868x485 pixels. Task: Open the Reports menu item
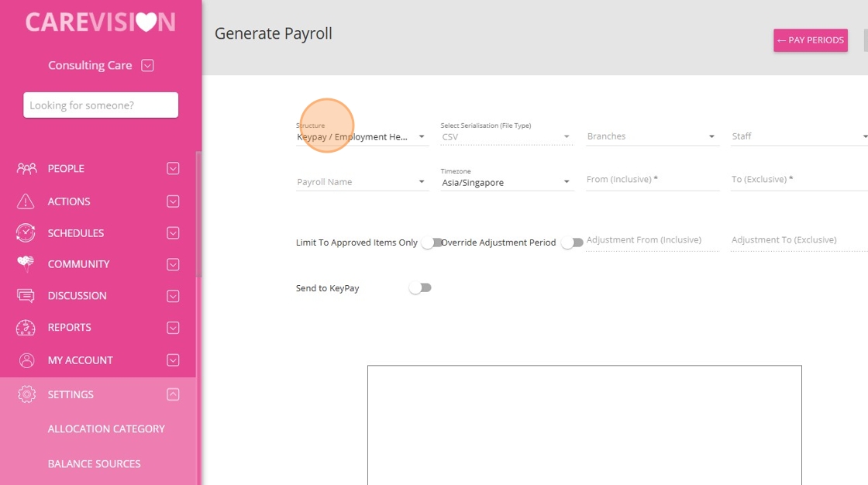[69, 327]
